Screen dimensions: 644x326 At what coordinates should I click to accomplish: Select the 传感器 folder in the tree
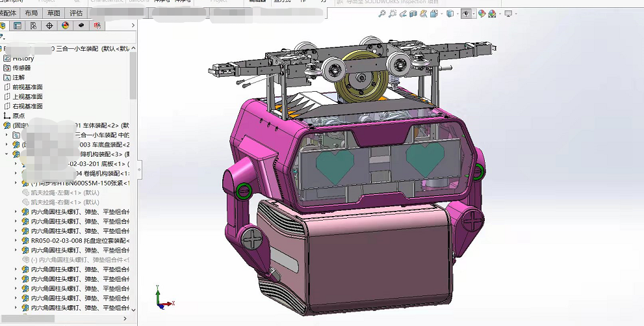tap(21, 68)
